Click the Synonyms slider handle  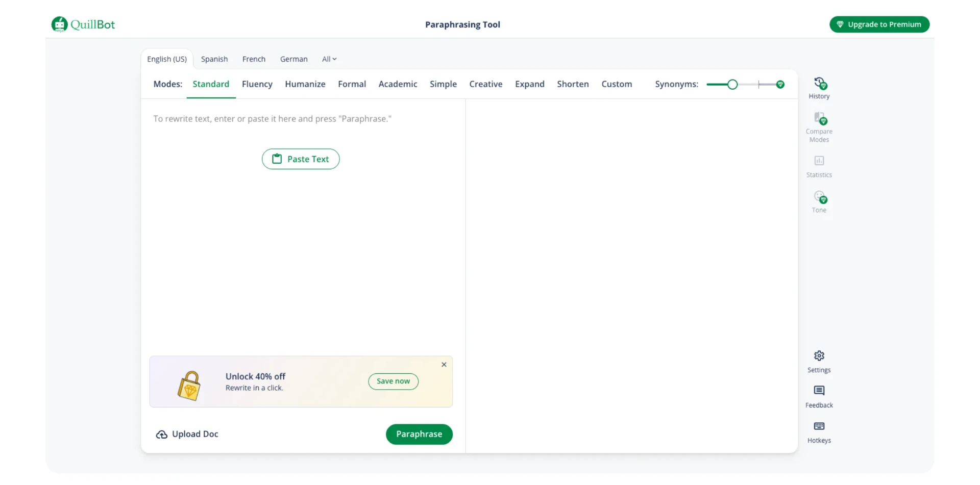[732, 85]
